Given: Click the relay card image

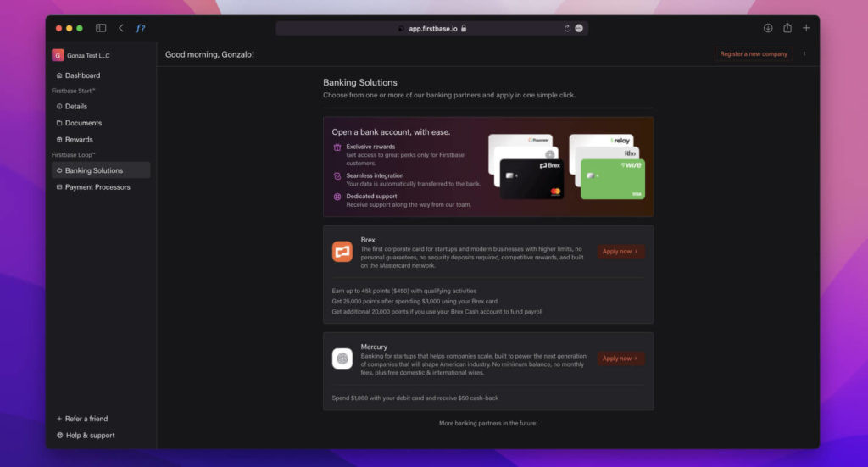Looking at the screenshot, I should click(x=601, y=140).
